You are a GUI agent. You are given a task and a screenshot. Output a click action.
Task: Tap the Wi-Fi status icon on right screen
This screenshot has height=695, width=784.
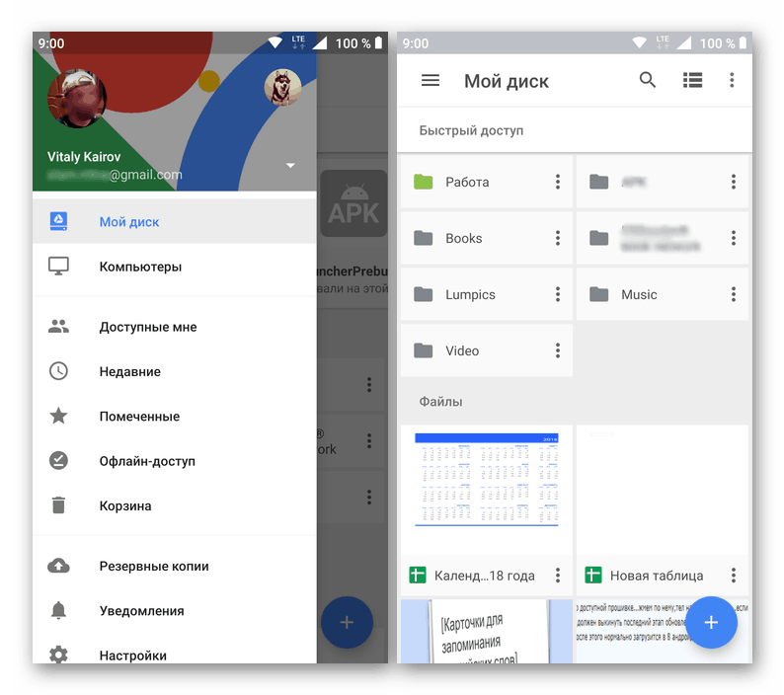tap(639, 43)
